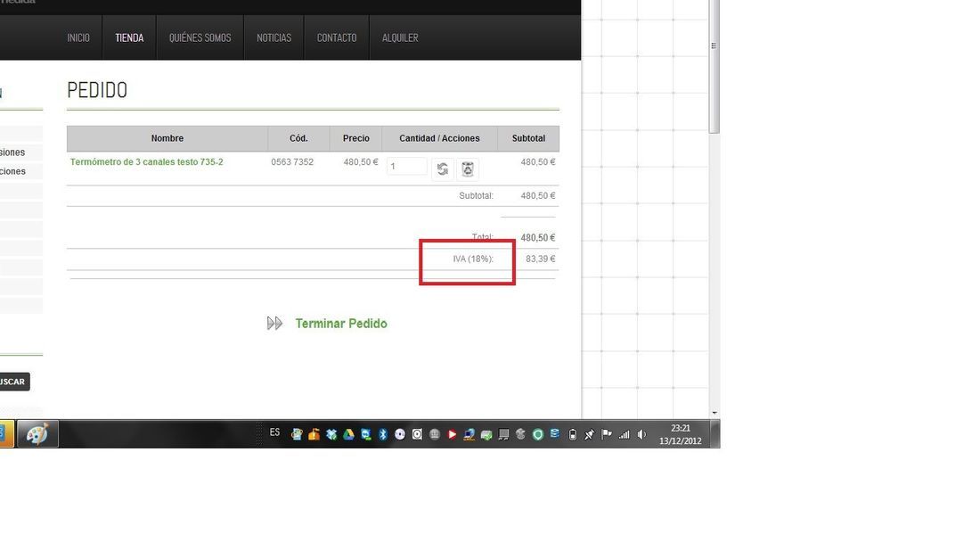Click the blue stacked-disks database tray icon
The image size is (980, 551).
(x=555, y=434)
